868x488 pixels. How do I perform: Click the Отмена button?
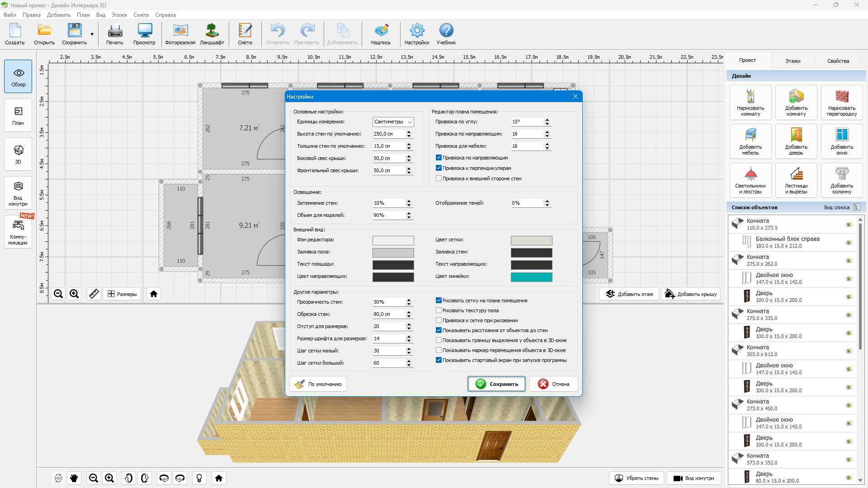click(x=554, y=384)
